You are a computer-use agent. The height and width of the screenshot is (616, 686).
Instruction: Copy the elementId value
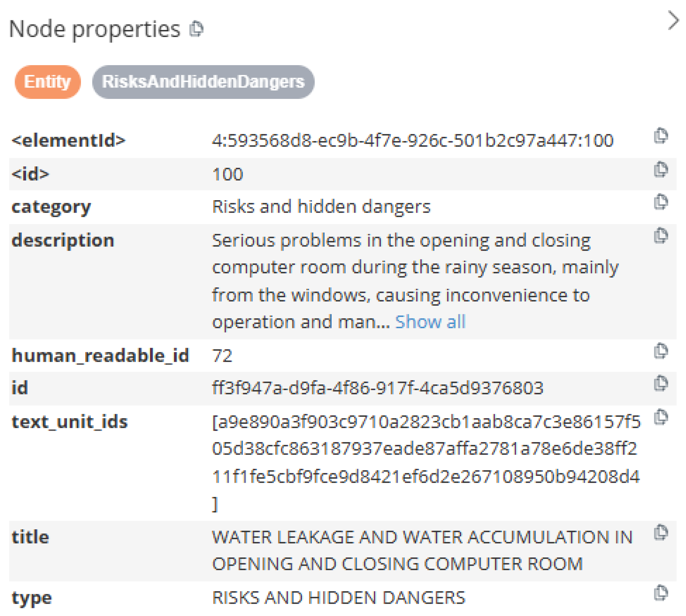(660, 136)
